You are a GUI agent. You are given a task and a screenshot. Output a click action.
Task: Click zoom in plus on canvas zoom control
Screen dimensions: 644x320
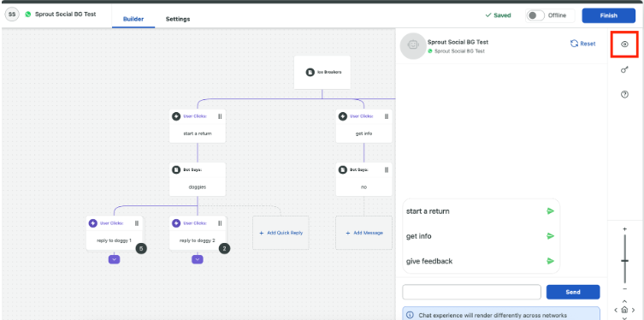pyautogui.click(x=624, y=229)
